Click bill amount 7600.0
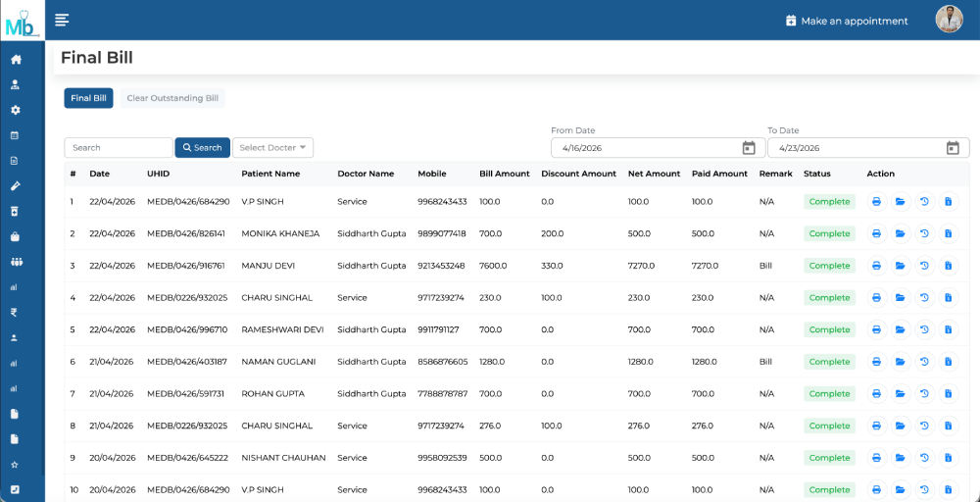980x502 pixels. 493,266
